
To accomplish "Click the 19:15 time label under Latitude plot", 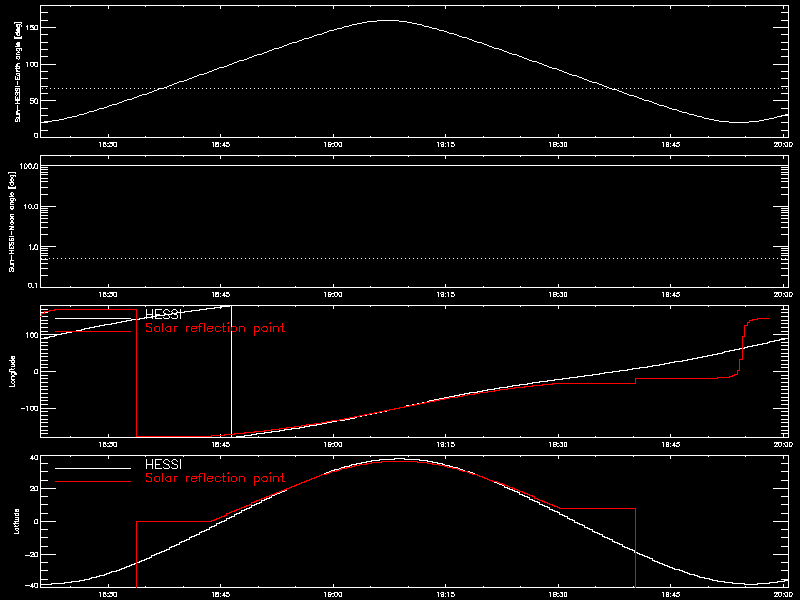I will click(446, 595).
